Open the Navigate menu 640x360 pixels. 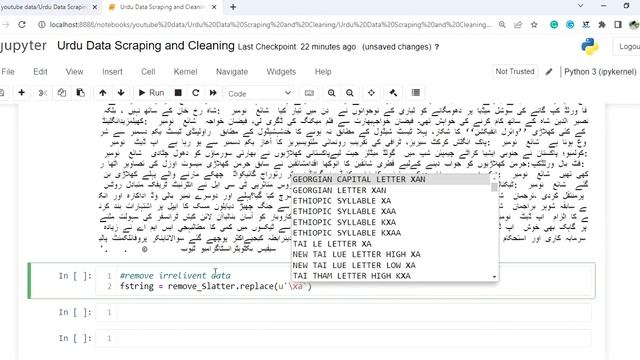pos(232,72)
